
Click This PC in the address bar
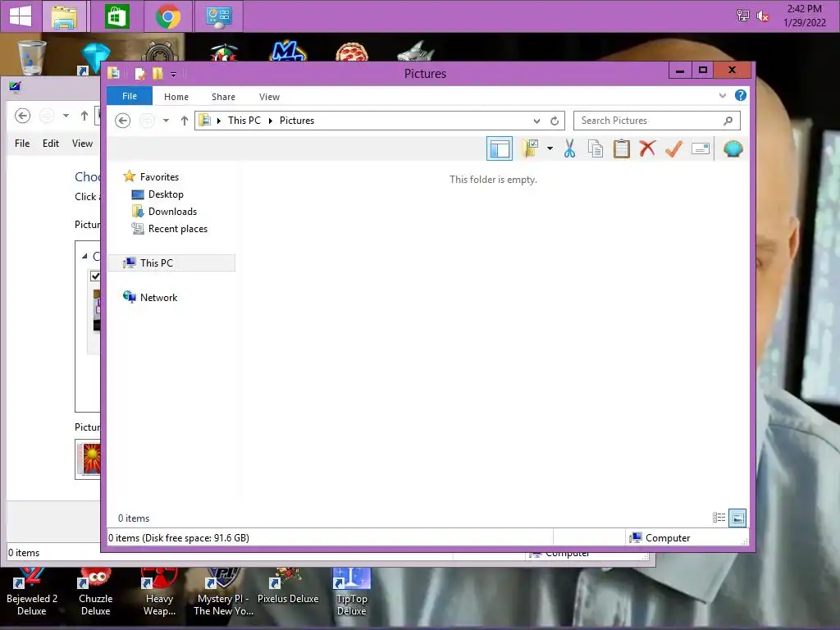(x=244, y=121)
